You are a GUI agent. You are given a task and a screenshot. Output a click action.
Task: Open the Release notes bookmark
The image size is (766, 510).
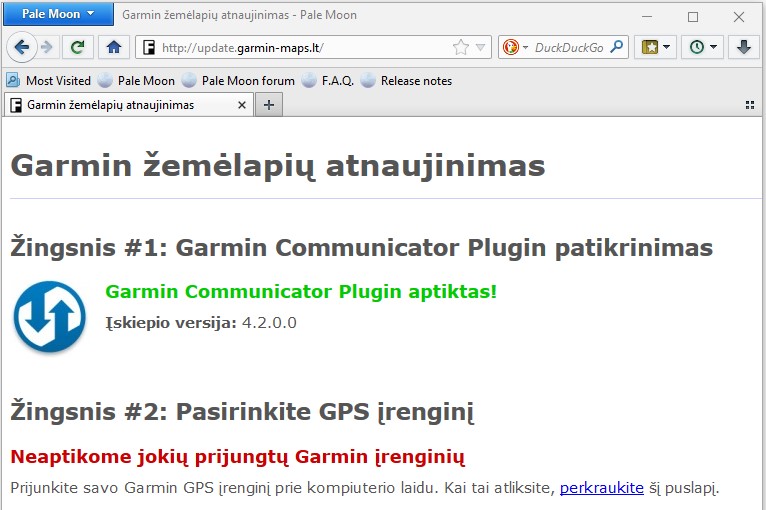[x=406, y=81]
